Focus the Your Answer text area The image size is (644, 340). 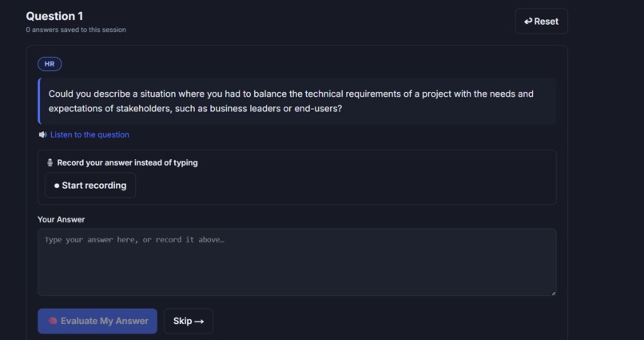(x=297, y=262)
